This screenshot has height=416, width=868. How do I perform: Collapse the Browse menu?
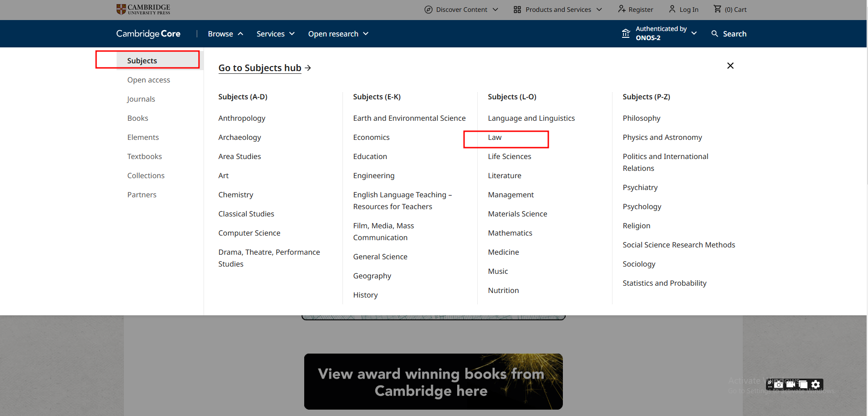pos(225,34)
